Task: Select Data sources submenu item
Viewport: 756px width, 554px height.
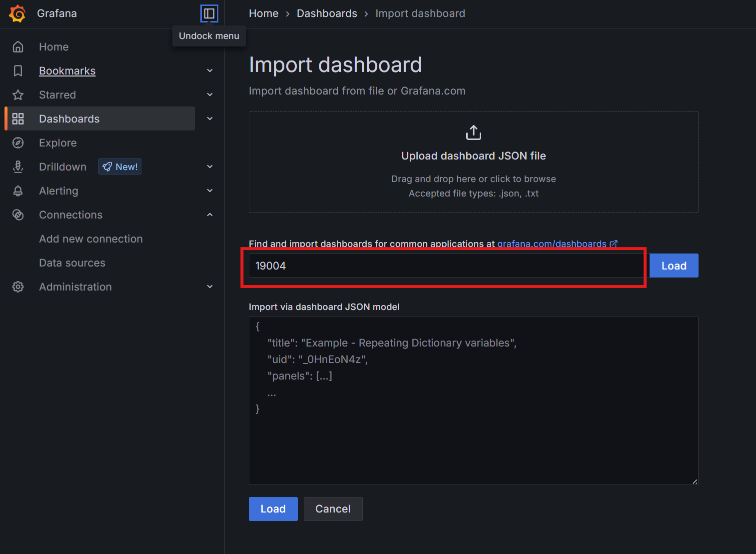Action: point(72,263)
